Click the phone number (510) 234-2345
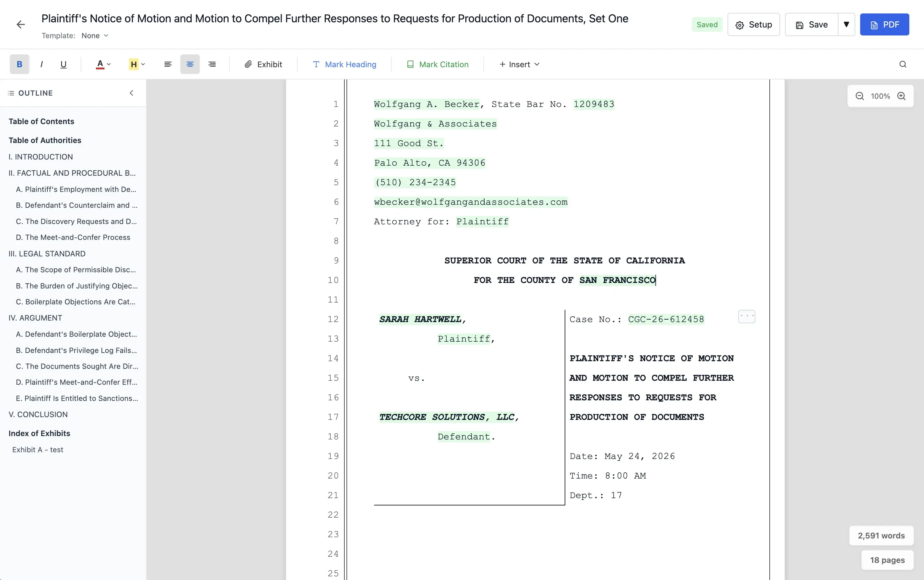 (x=415, y=182)
